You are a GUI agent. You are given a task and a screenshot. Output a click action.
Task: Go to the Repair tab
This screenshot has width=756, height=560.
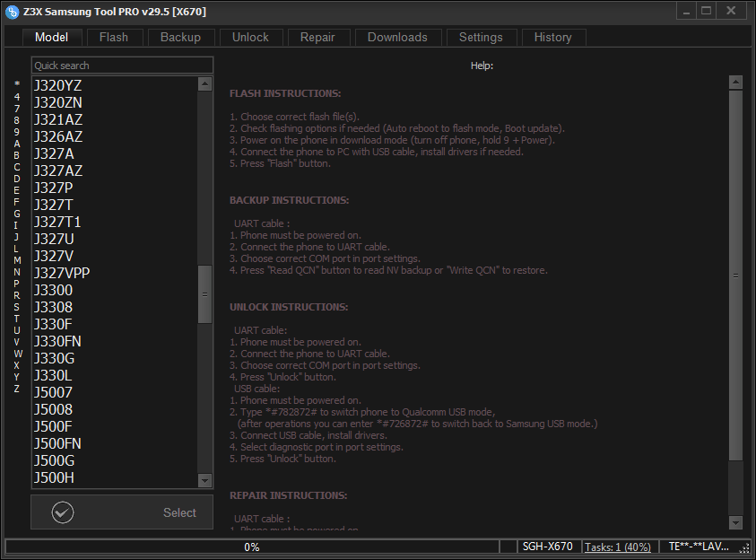coord(318,38)
